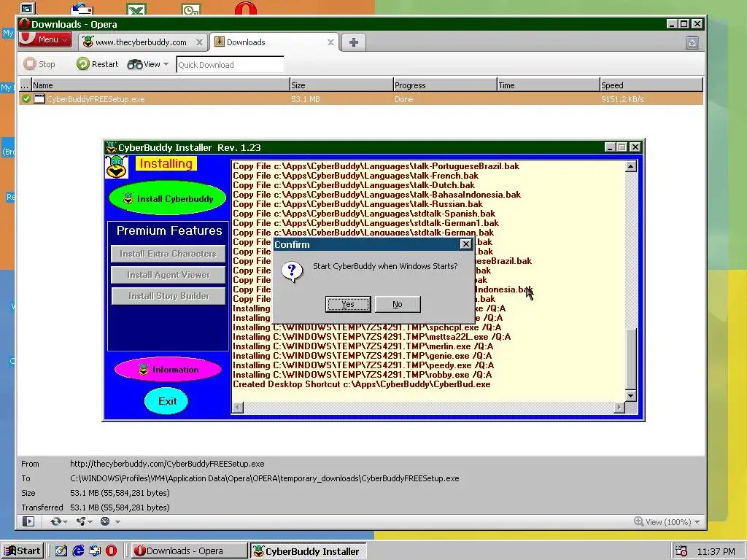Image resolution: width=747 pixels, height=560 pixels.
Task: Open the Information oval button
Action: point(169,369)
